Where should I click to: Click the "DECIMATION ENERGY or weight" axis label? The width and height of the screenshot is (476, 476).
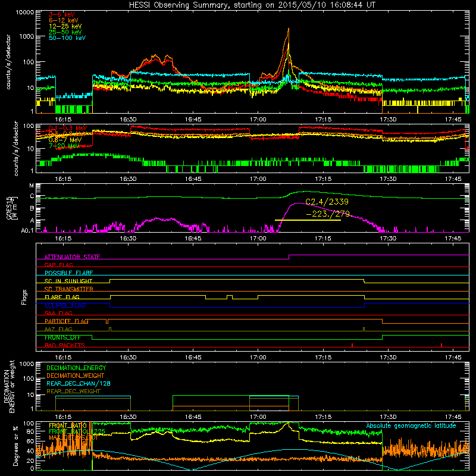(10, 386)
